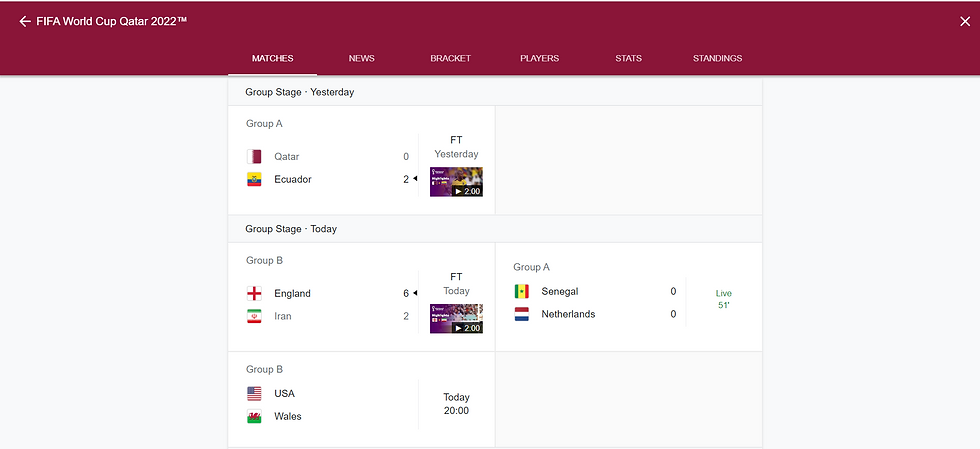Viewport: 980px width, 449px height.
Task: Play Qatar vs Ecuador highlights video
Action: tap(456, 182)
